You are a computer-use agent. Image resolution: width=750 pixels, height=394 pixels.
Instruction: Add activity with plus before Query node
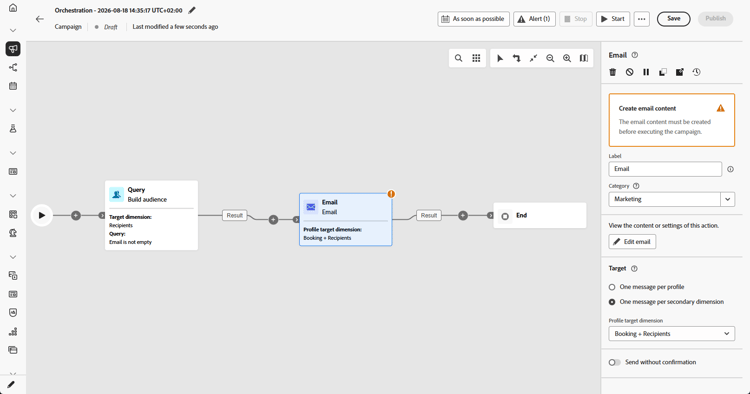pos(76,216)
